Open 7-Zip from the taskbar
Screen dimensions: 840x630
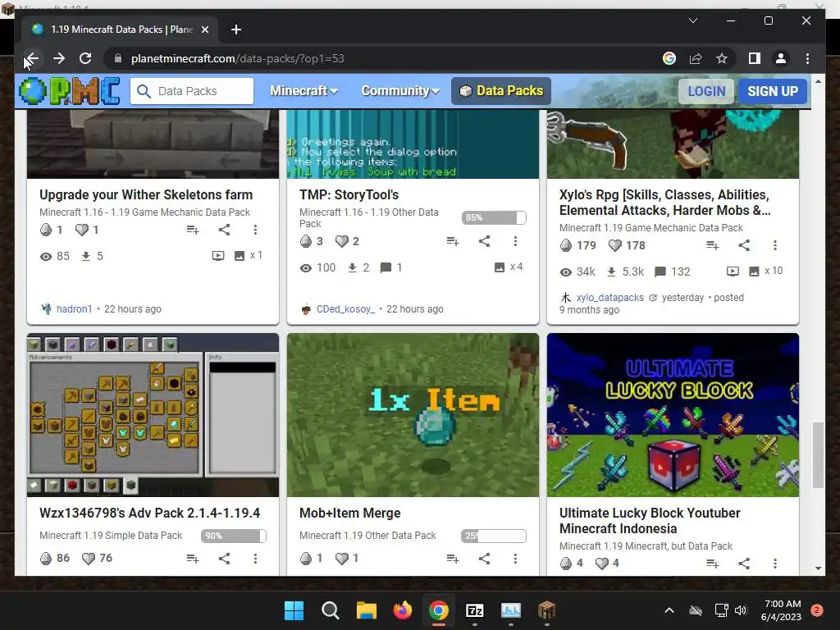pyautogui.click(x=475, y=610)
